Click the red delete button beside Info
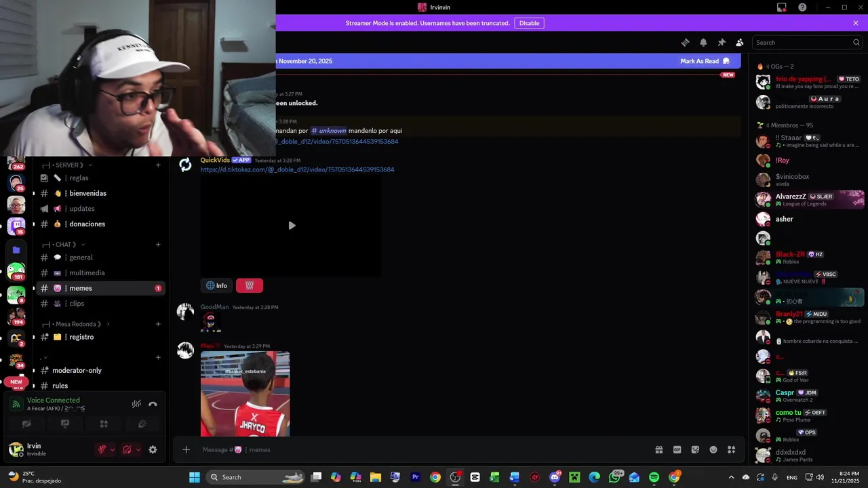Viewport: 868px width, 488px height. click(x=250, y=285)
